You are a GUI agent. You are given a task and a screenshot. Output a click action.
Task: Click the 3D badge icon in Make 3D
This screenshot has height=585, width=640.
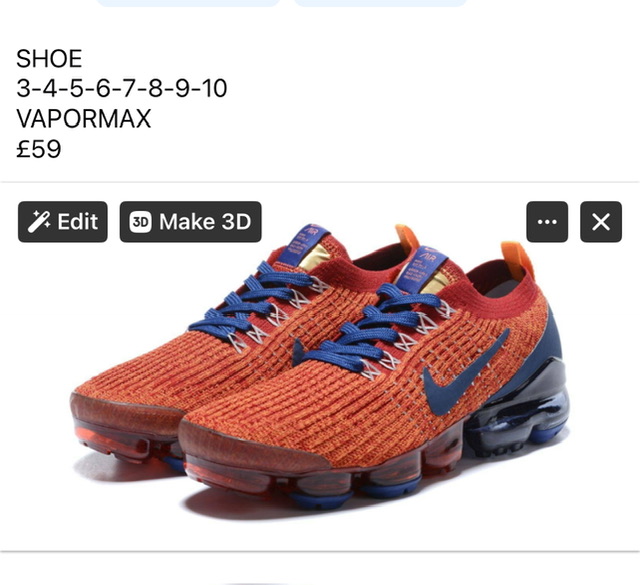(140, 222)
